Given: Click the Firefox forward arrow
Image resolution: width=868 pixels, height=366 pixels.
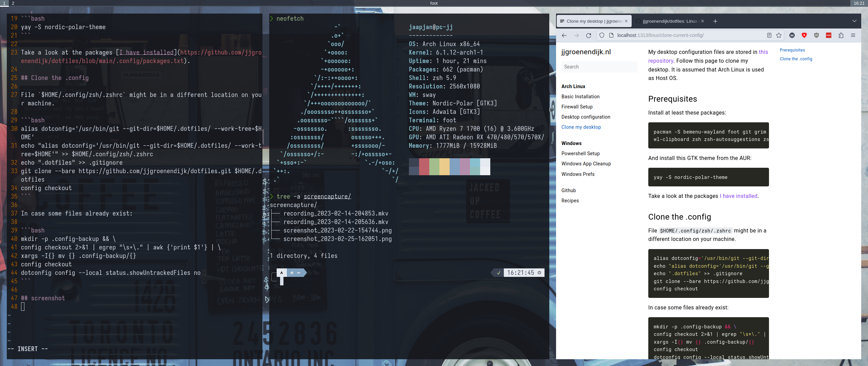Looking at the screenshot, I should pos(576,35).
